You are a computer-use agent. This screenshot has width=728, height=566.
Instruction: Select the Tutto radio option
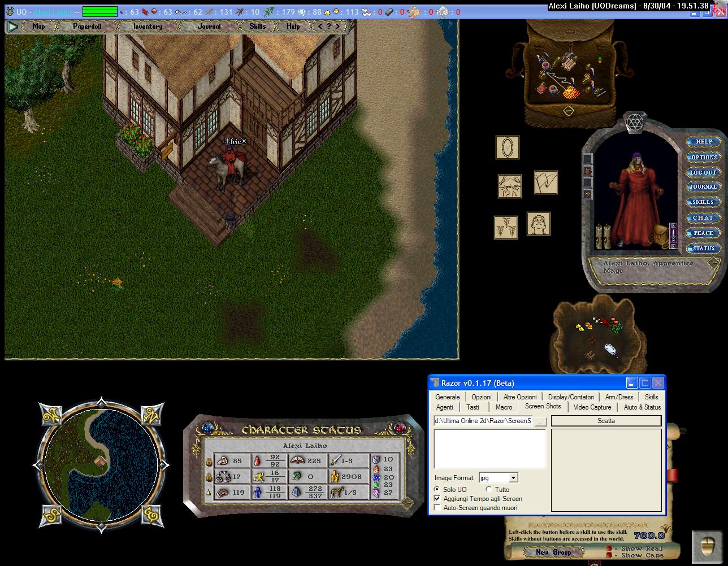[488, 489]
